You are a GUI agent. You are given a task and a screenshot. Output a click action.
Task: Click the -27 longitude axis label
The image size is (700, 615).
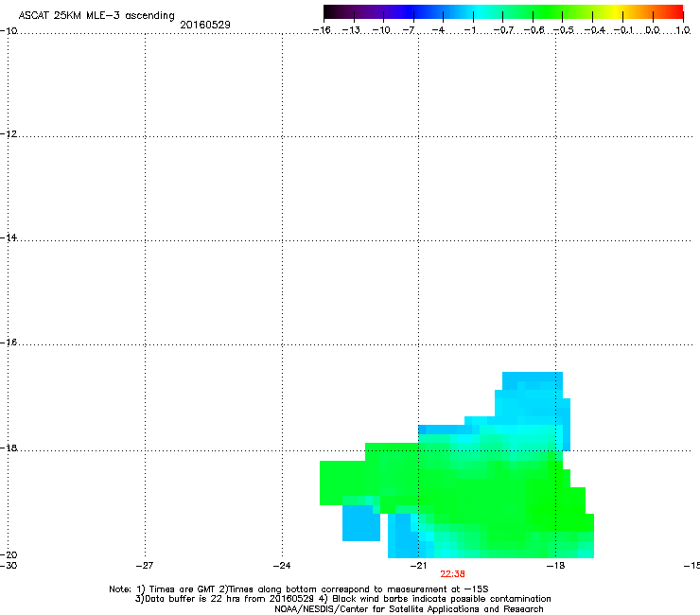(145, 566)
